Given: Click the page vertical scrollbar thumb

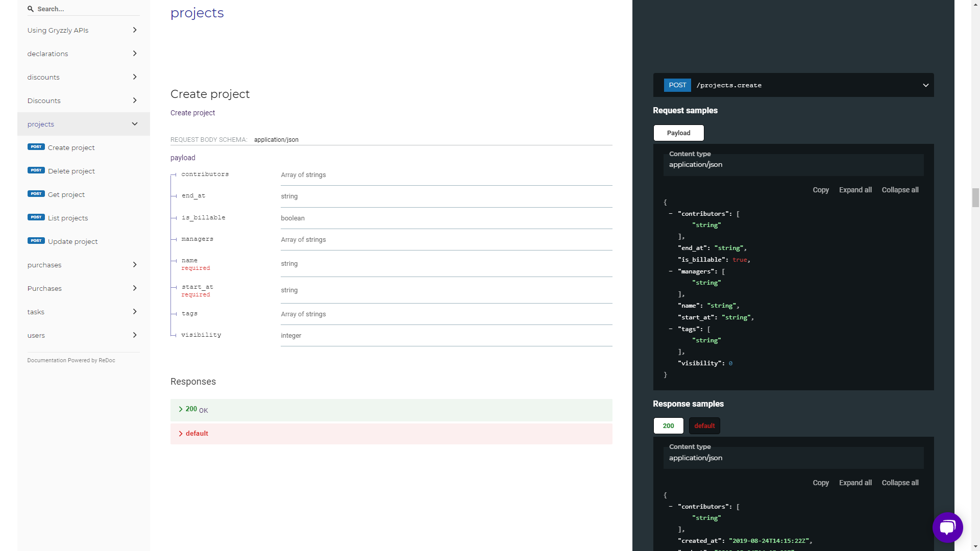Looking at the screenshot, I should (x=975, y=197).
